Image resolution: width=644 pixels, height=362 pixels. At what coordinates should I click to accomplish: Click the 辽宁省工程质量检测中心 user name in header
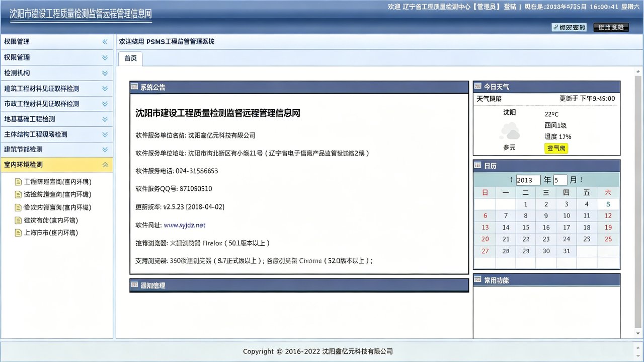436,7
